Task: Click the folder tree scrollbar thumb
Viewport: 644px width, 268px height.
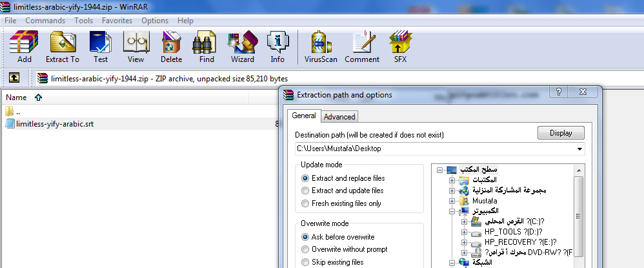Action: point(578,216)
